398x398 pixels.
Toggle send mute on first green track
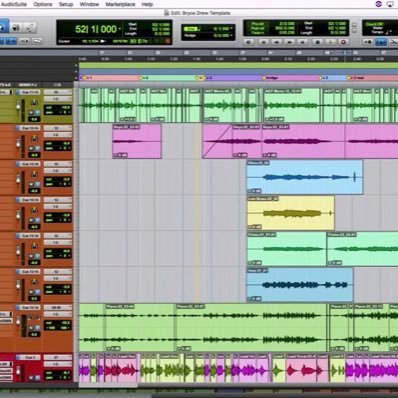32,112
